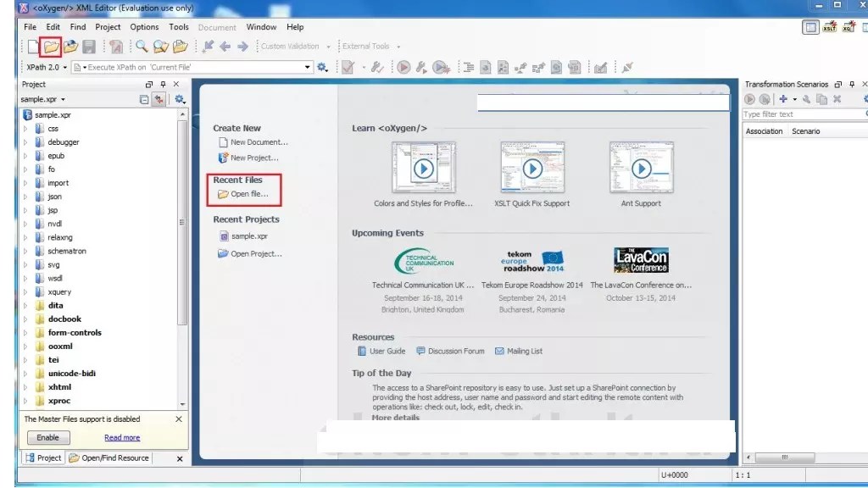Open the External Tools dropdown arrow
This screenshot has width=868, height=488.
(398, 47)
